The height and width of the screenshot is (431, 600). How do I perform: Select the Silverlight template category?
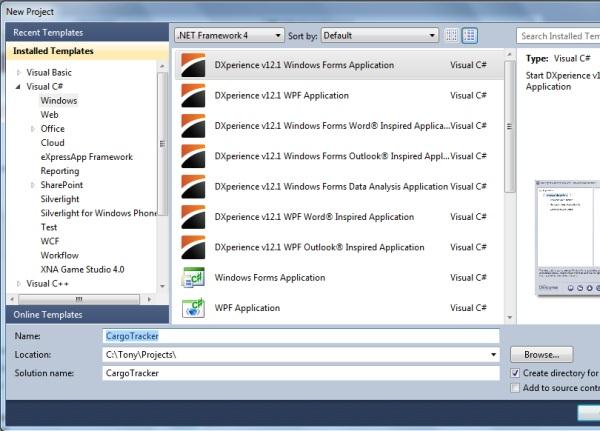pyautogui.click(x=60, y=199)
